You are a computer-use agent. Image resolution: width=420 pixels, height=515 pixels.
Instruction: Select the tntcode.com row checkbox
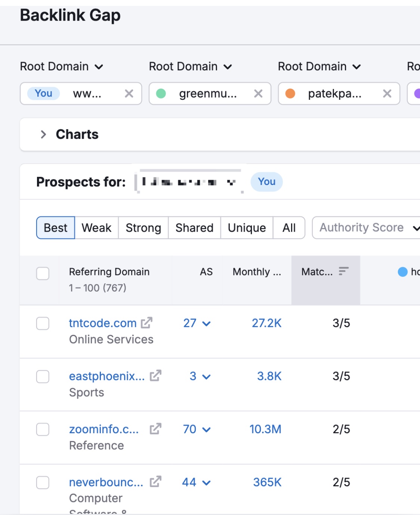pos(42,323)
